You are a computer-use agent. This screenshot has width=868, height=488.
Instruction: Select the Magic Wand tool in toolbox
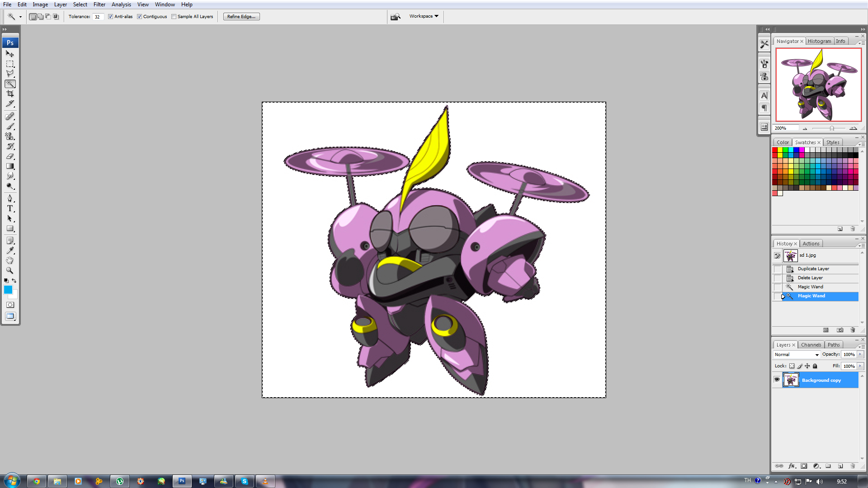(x=10, y=84)
